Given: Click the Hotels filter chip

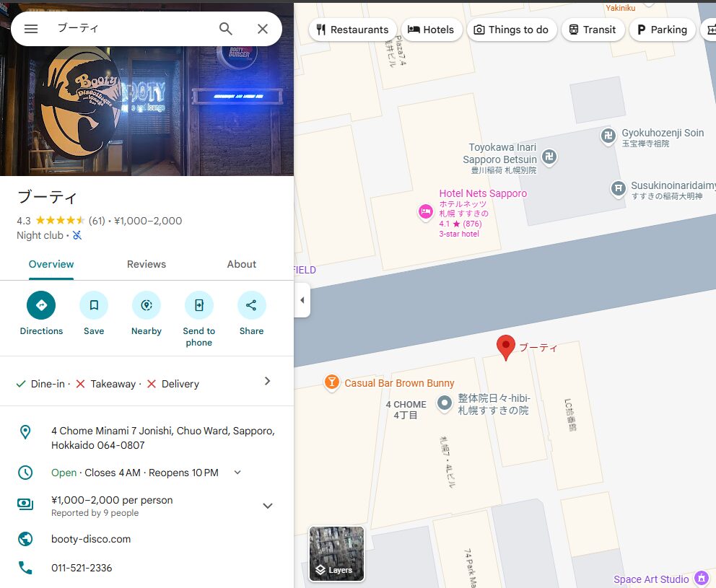Looking at the screenshot, I should point(431,30).
